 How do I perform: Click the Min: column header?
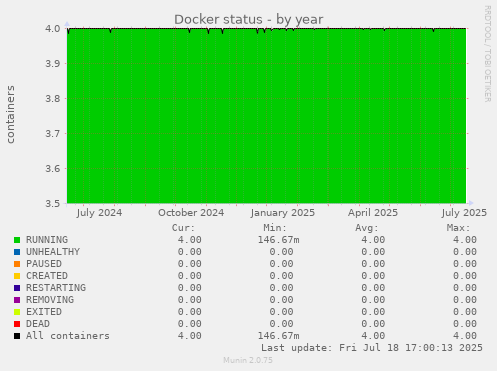tap(275, 228)
